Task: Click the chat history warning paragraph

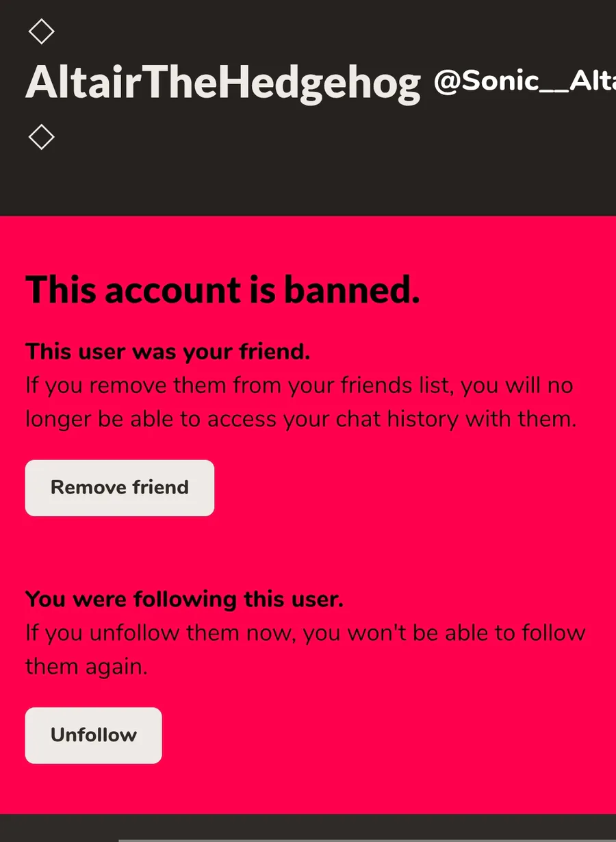Action: [x=301, y=402]
